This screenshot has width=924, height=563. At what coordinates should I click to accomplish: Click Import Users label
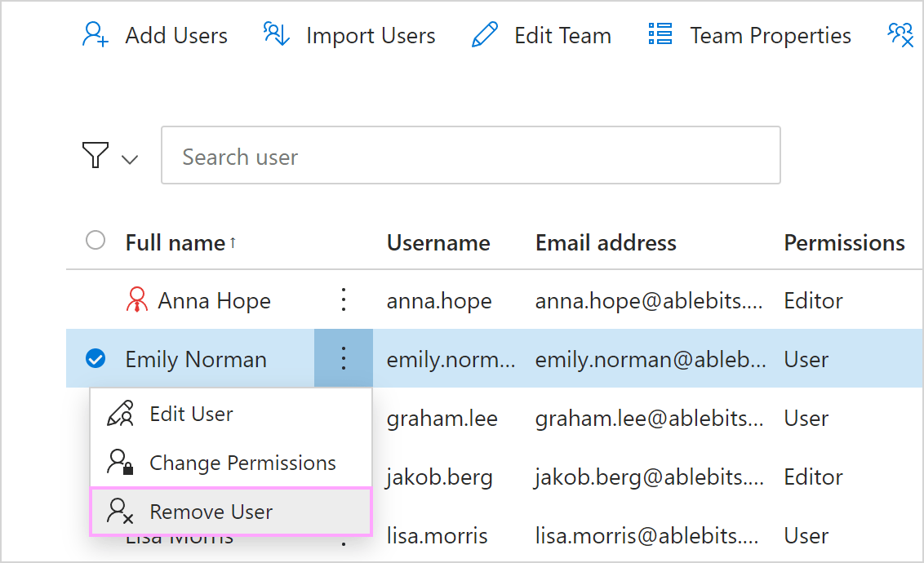371,36
